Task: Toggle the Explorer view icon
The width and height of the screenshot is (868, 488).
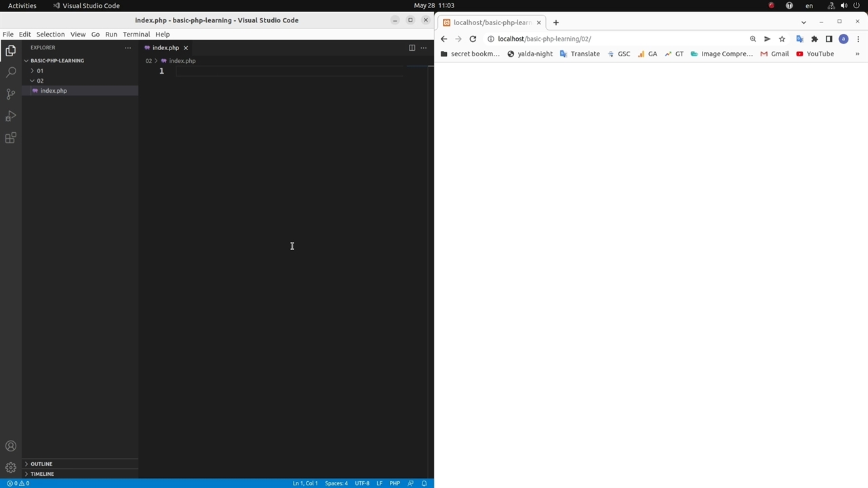Action: click(11, 51)
